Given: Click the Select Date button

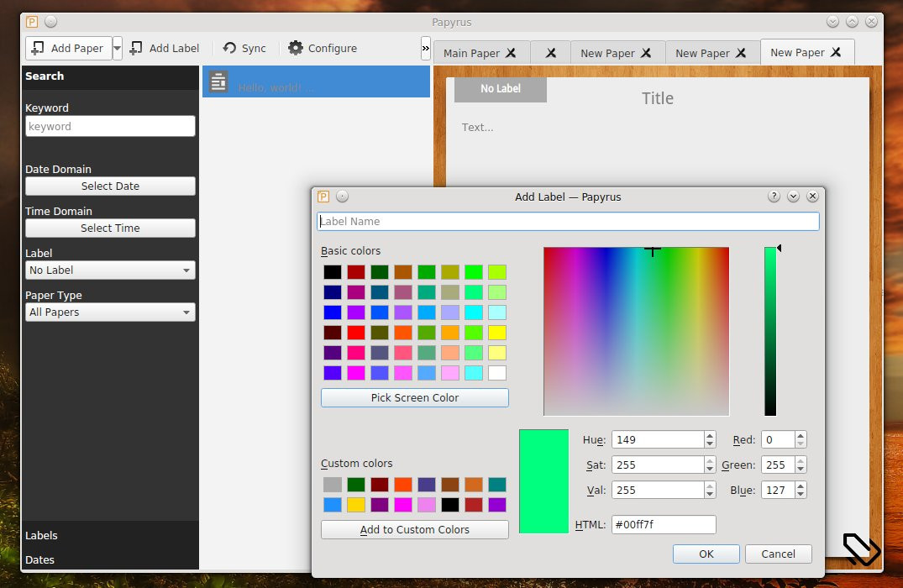Looking at the screenshot, I should (x=110, y=186).
